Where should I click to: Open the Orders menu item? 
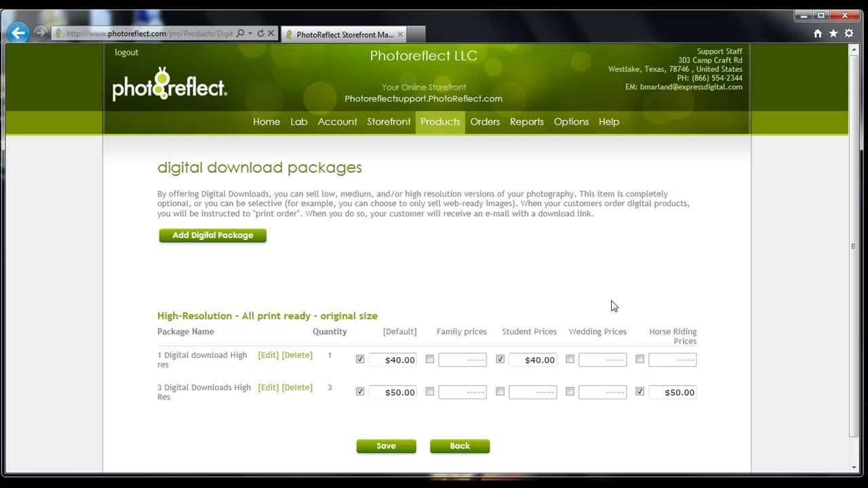point(485,122)
